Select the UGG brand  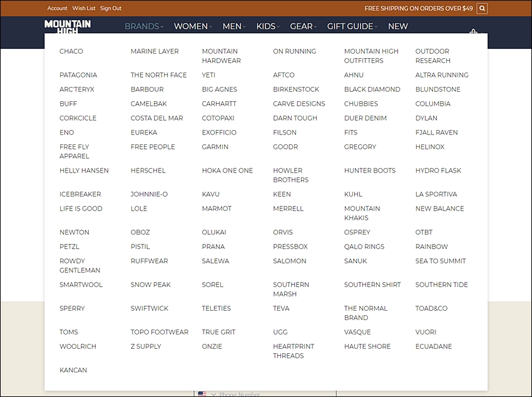click(x=280, y=332)
